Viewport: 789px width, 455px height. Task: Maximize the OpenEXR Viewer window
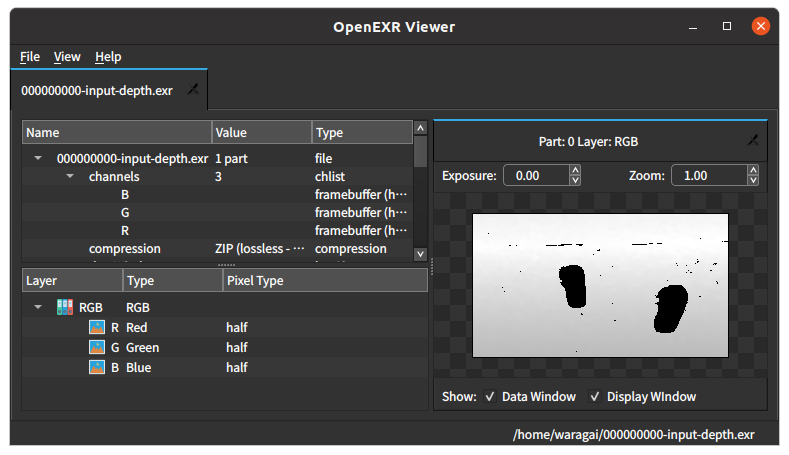[727, 26]
